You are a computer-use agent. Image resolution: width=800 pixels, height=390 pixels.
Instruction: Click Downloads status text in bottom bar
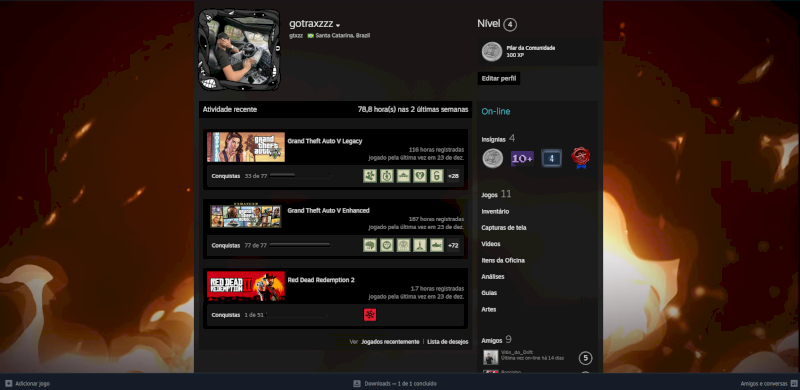(x=401, y=383)
